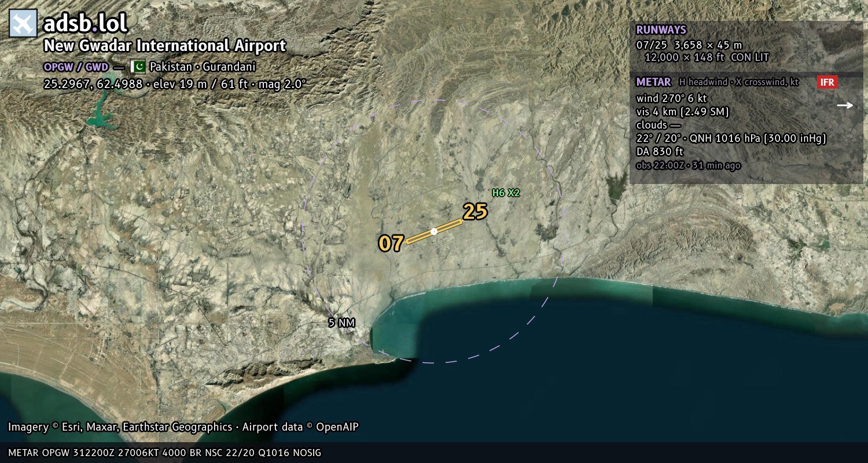The image size is (868, 463).
Task: Click the raw METAR OPGW 312200Z string
Action: pyautogui.click(x=164, y=453)
